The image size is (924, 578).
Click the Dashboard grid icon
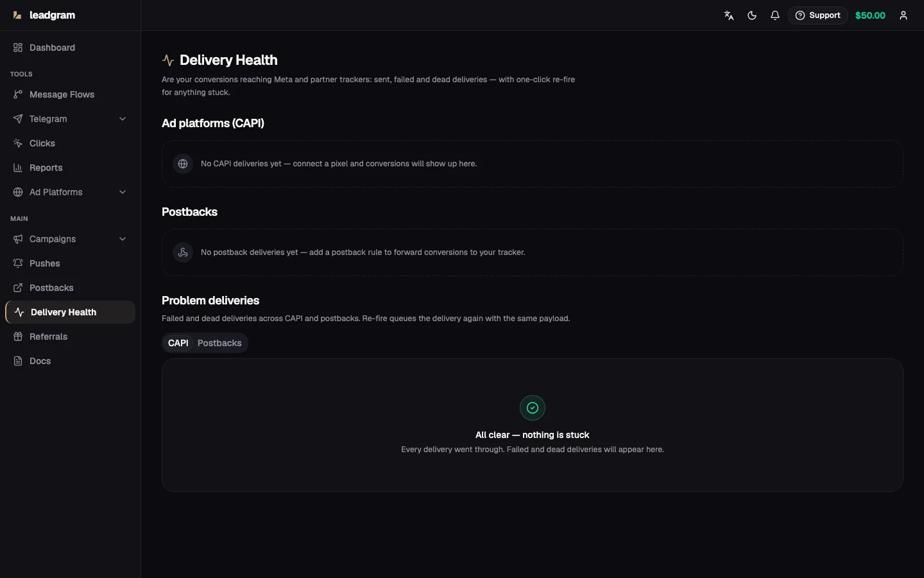18,48
